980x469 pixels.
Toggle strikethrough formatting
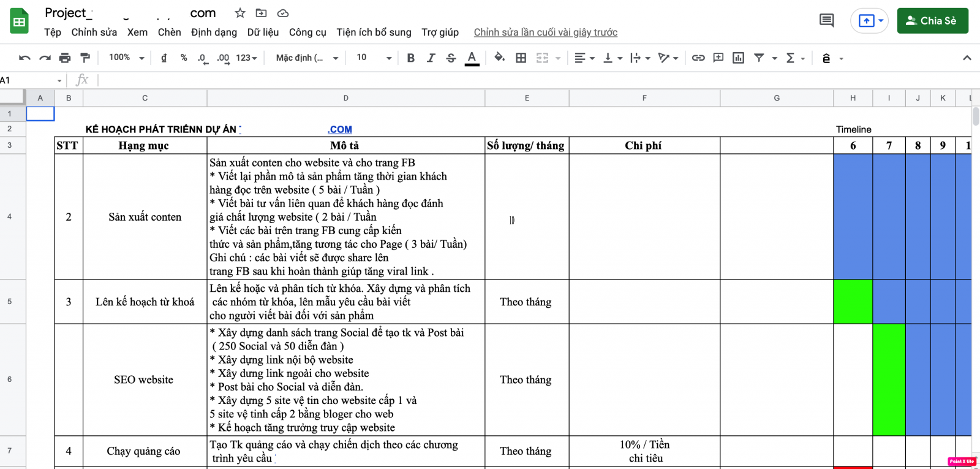[x=451, y=58]
